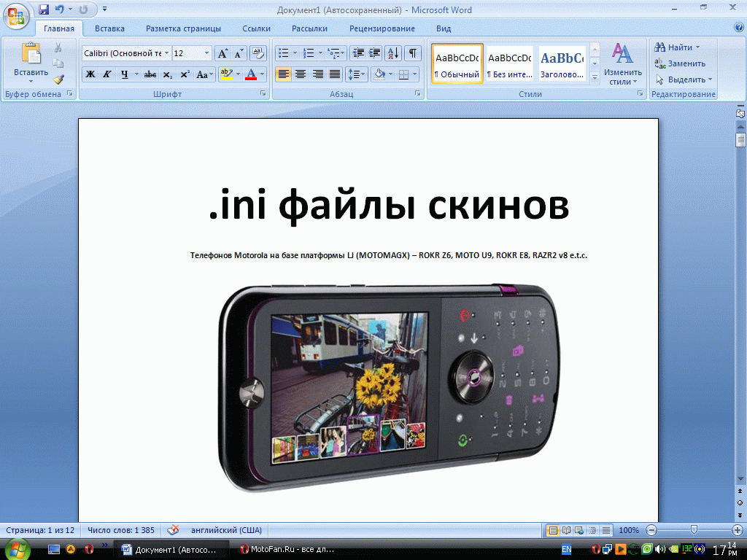The height and width of the screenshot is (560, 747).
Task: Zoom out with minus button
Action: coord(651,530)
